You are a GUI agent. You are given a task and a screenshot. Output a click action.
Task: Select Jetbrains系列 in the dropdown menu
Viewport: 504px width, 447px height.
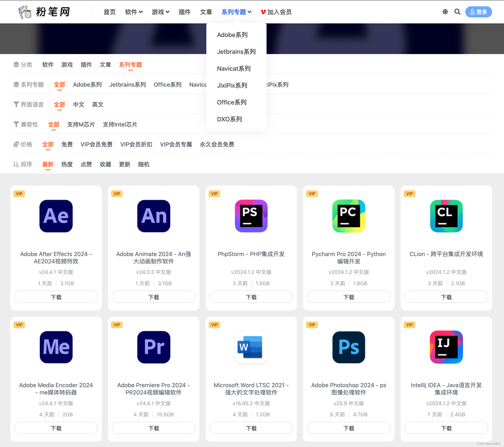(236, 52)
